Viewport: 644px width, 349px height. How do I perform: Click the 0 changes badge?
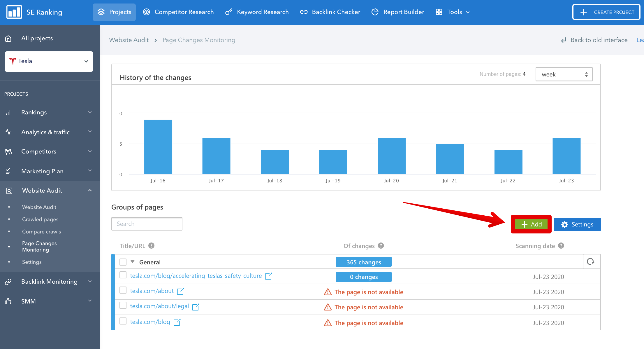tap(364, 277)
